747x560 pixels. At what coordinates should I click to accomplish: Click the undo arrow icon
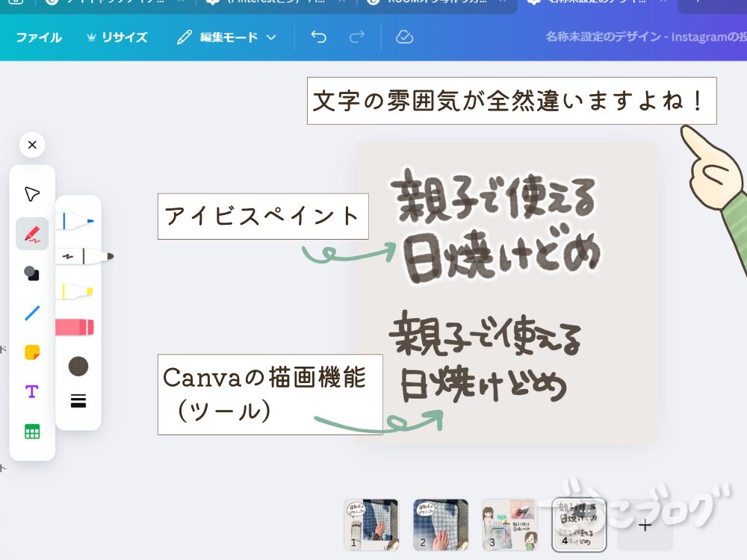pos(319,37)
